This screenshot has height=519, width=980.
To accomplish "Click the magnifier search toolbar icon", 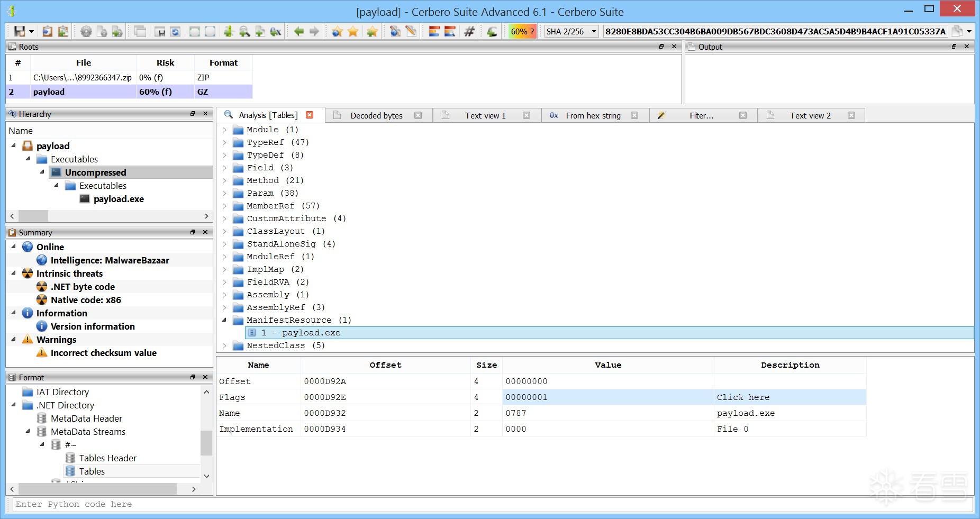I will click(244, 32).
